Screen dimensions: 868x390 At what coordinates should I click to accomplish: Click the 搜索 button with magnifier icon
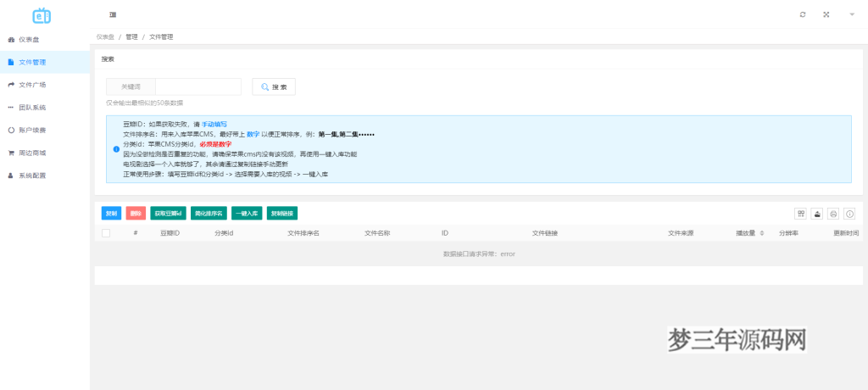274,87
